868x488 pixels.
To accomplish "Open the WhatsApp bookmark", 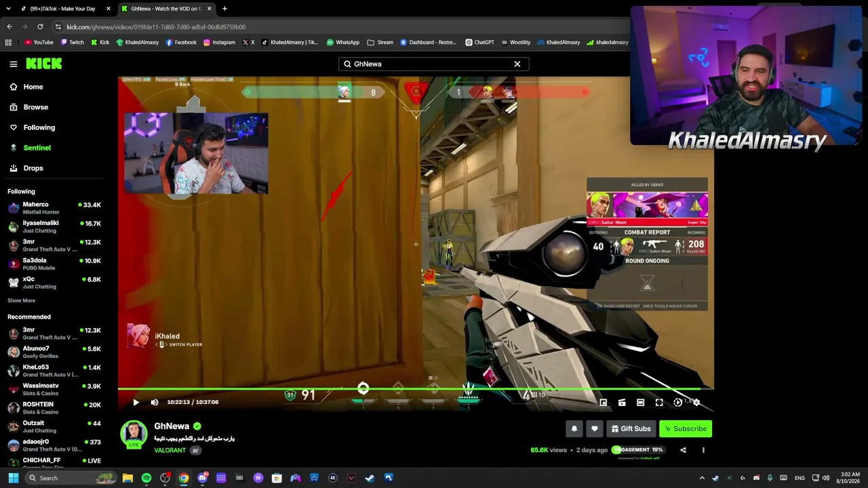I will pos(343,42).
